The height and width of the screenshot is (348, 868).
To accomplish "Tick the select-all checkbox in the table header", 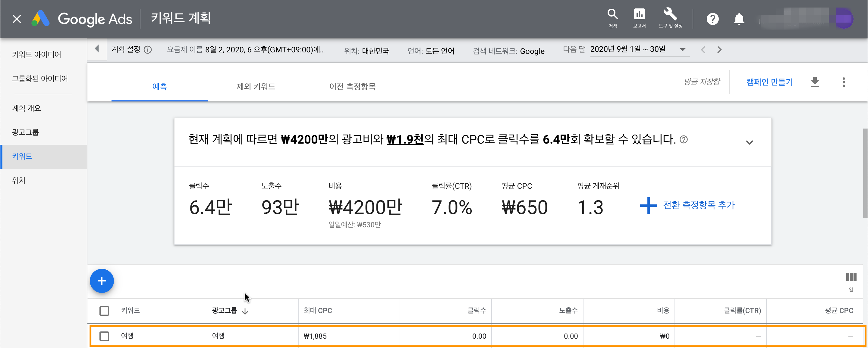I will point(104,311).
